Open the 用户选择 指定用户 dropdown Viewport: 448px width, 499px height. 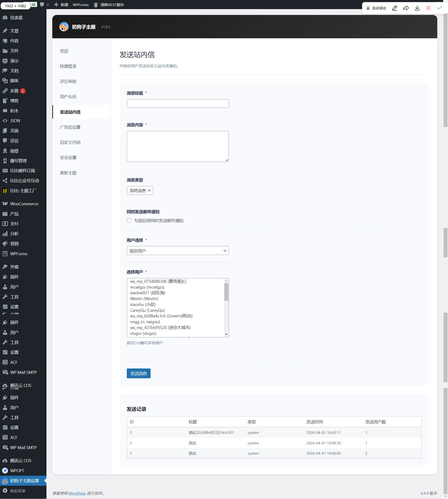[x=178, y=251]
